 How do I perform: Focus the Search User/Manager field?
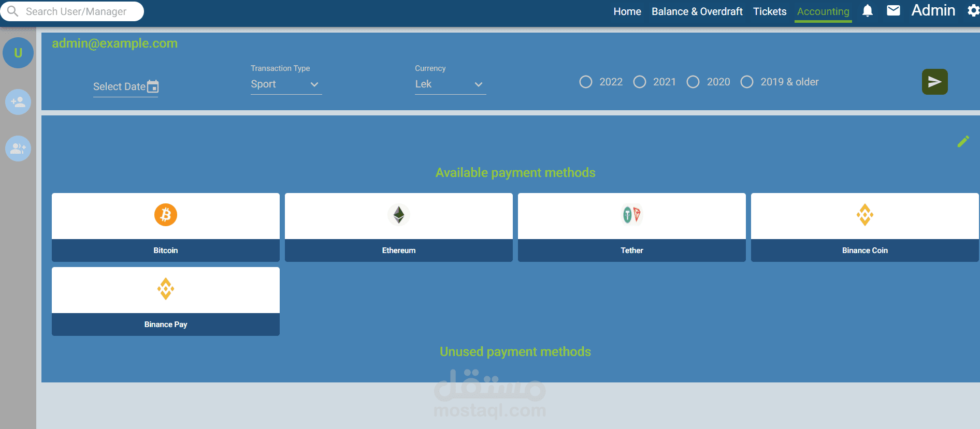73,11
